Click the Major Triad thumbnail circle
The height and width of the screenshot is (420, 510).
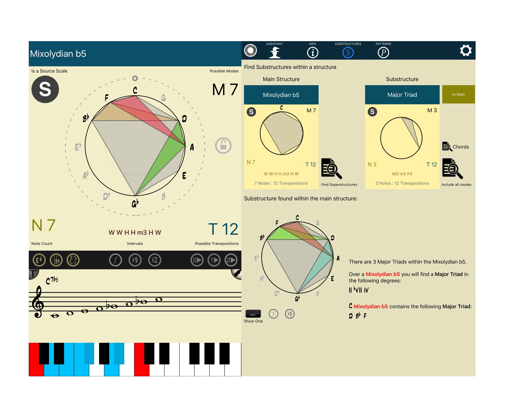click(401, 138)
